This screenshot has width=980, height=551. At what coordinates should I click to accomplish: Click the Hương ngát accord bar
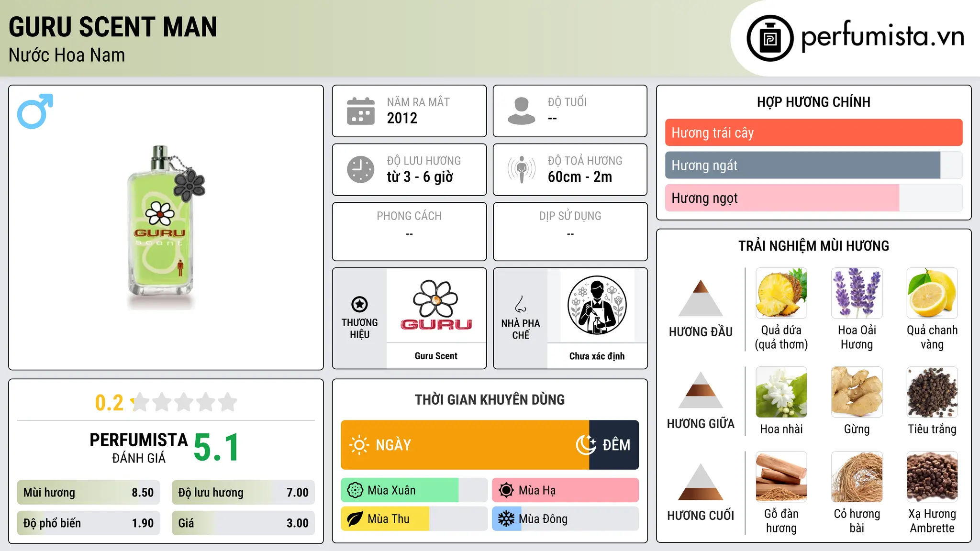tap(813, 165)
